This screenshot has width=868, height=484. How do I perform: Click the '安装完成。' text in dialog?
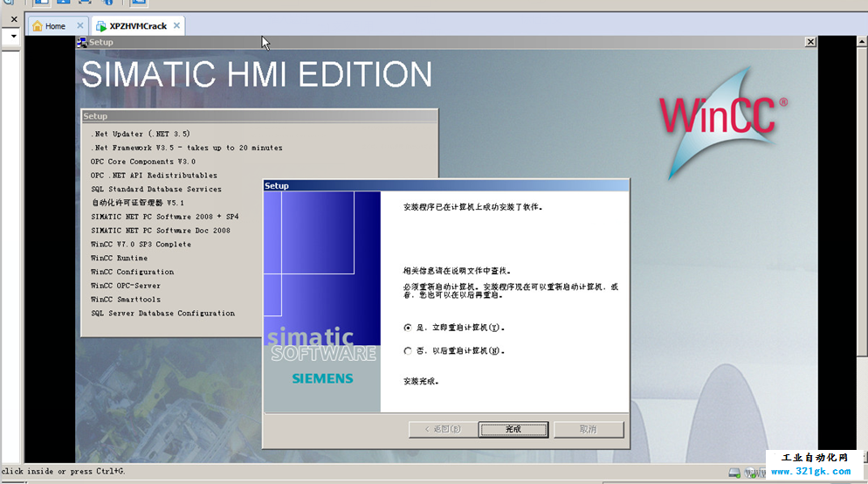(421, 382)
